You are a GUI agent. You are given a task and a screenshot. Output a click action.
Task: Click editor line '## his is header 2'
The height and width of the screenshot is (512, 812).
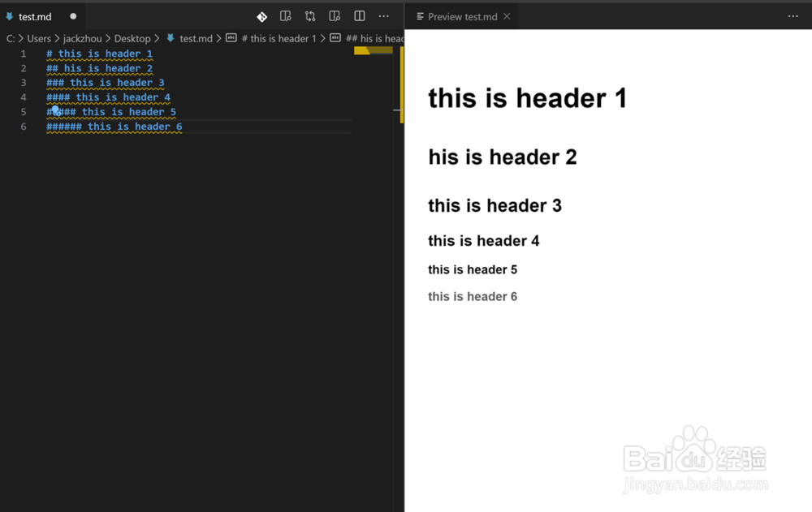(99, 68)
